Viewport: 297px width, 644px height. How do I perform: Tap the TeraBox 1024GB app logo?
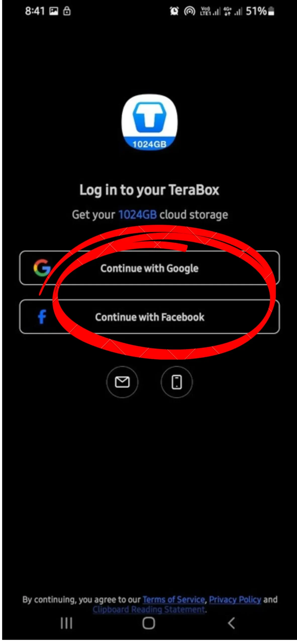150,122
